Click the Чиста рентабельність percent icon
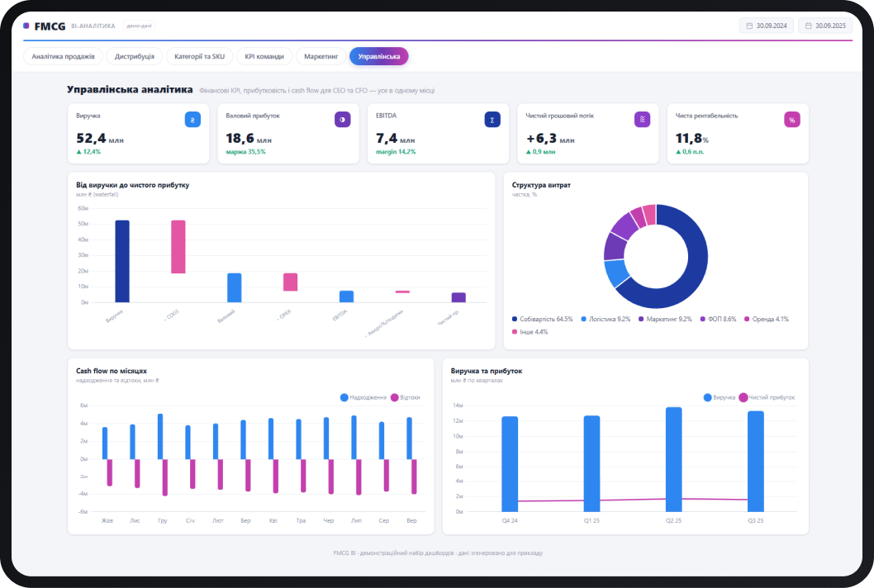874x588 pixels. 792,120
